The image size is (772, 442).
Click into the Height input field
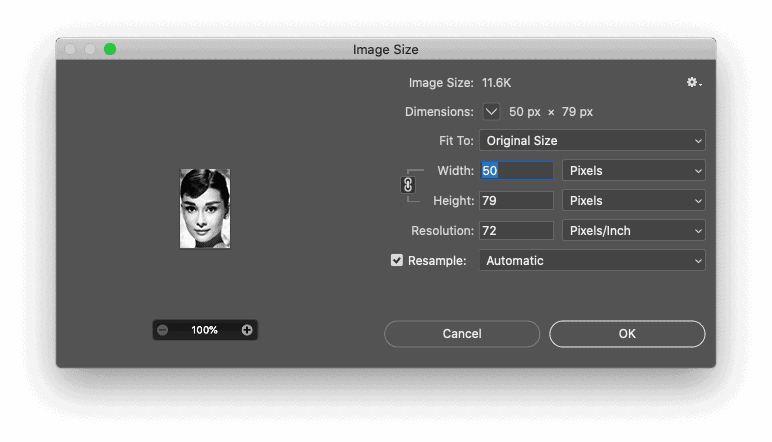point(516,201)
